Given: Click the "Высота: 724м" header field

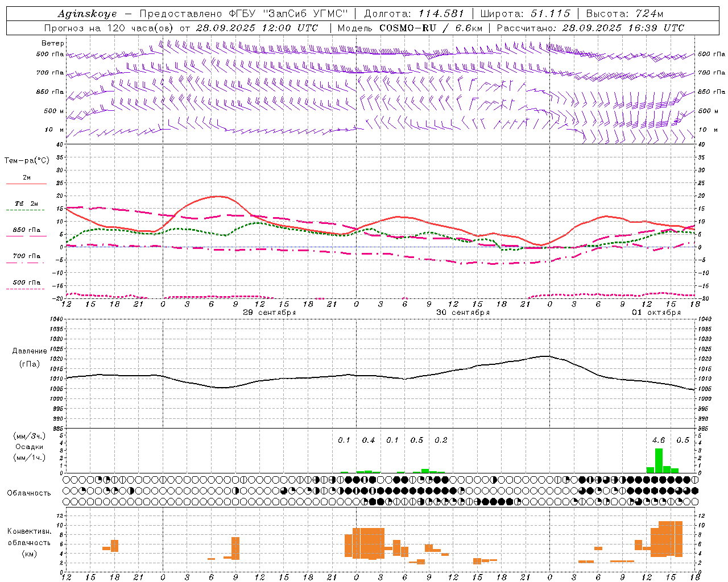Looking at the screenshot, I should pos(624,14).
